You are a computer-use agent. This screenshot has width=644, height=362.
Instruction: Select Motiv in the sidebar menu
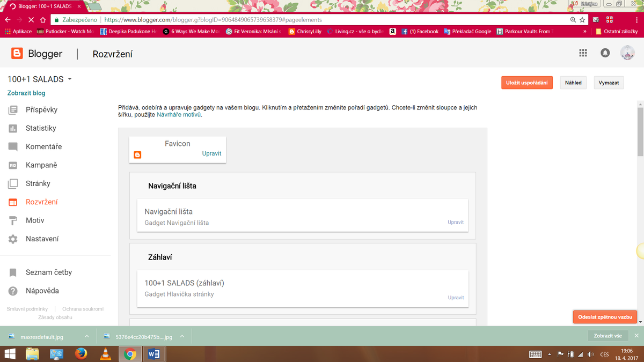pos(35,220)
